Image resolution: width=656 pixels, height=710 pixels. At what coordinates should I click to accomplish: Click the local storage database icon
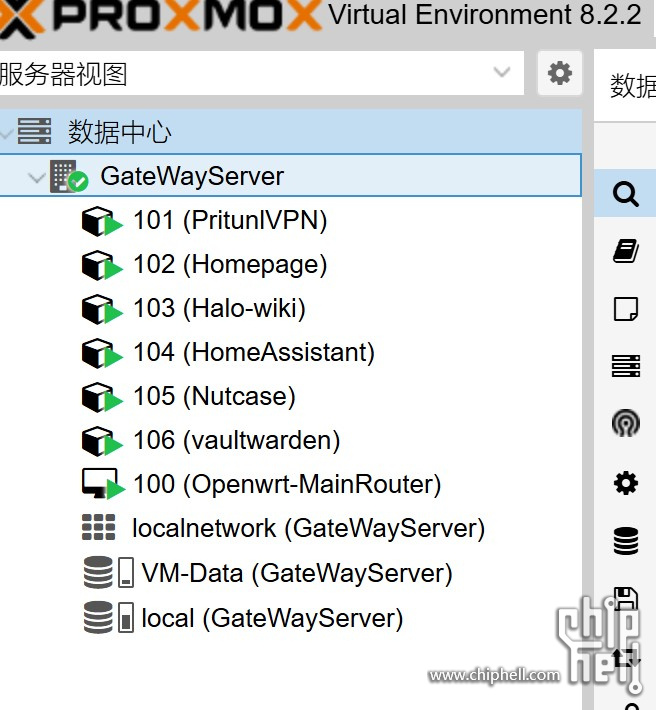point(98,617)
